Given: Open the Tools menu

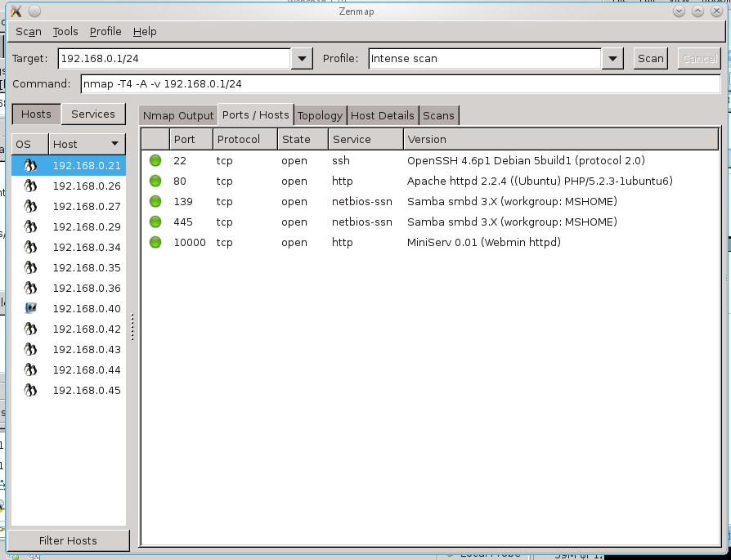Looking at the screenshot, I should [65, 31].
